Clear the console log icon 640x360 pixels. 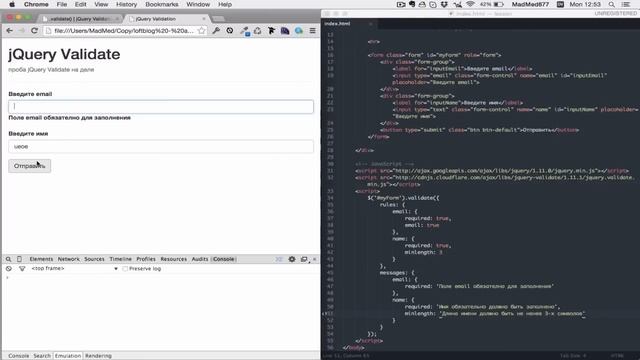pyautogui.click(x=9, y=269)
